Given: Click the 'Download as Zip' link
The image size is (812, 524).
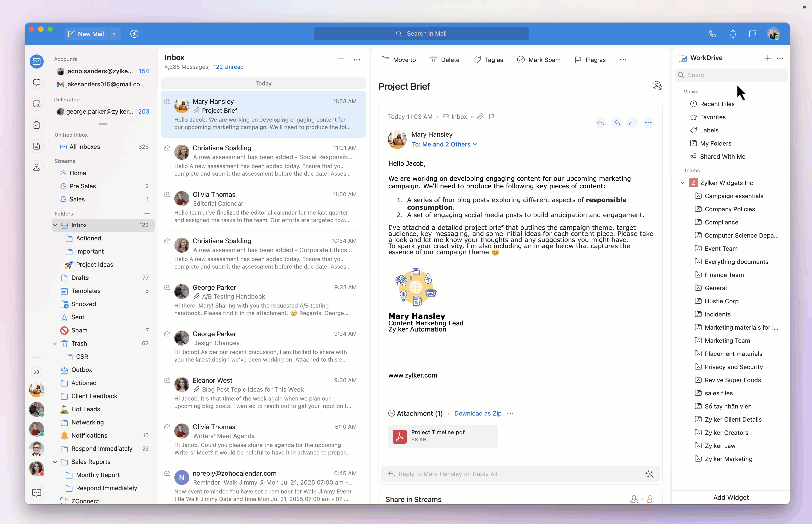Looking at the screenshot, I should coord(478,413).
